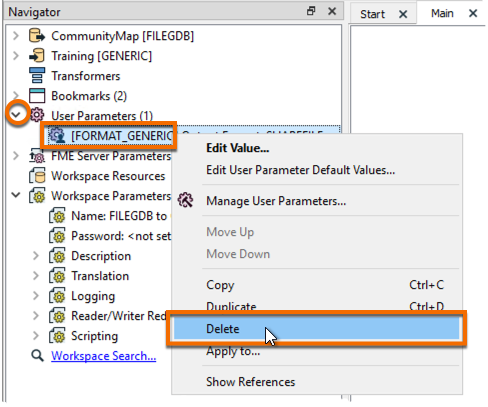Expand the Description node
The height and width of the screenshot is (407, 488).
pyautogui.click(x=36, y=256)
